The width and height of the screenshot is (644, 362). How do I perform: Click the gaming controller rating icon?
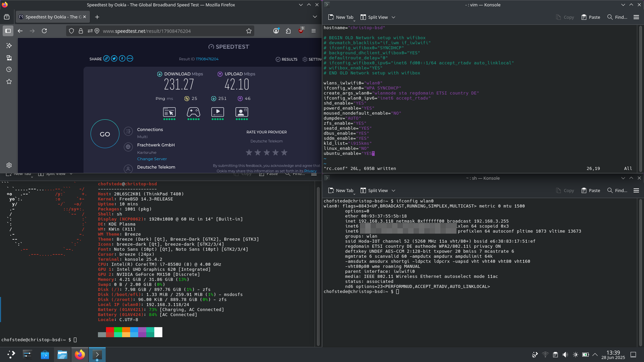(193, 112)
